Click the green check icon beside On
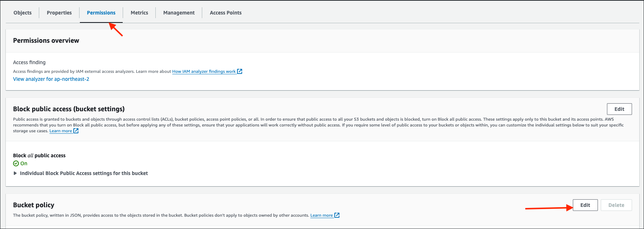The height and width of the screenshot is (229, 644). pos(16,163)
